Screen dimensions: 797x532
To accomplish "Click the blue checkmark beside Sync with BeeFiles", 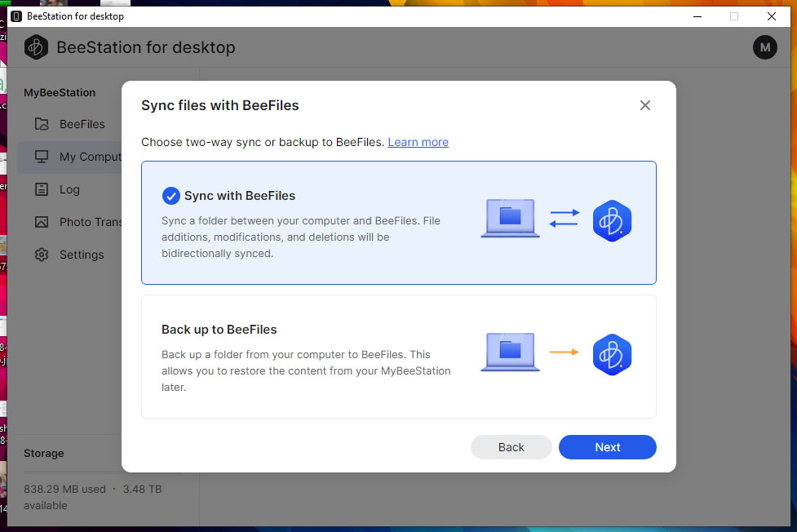I will pyautogui.click(x=170, y=196).
